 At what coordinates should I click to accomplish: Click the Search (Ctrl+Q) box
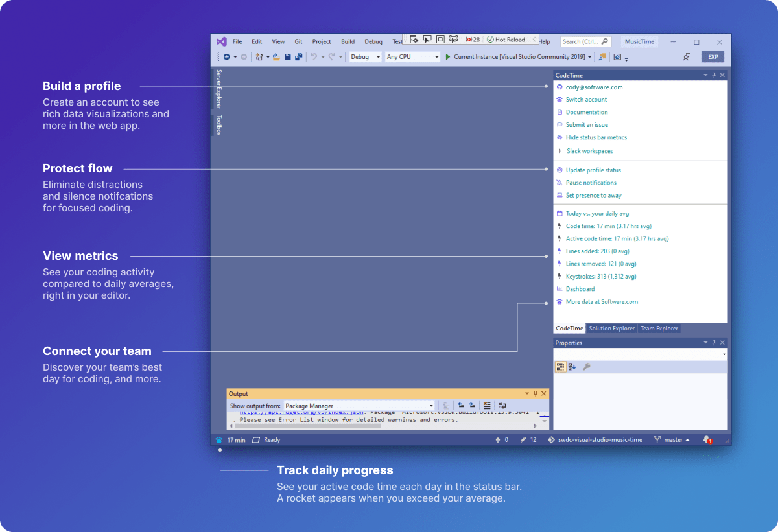coord(585,41)
